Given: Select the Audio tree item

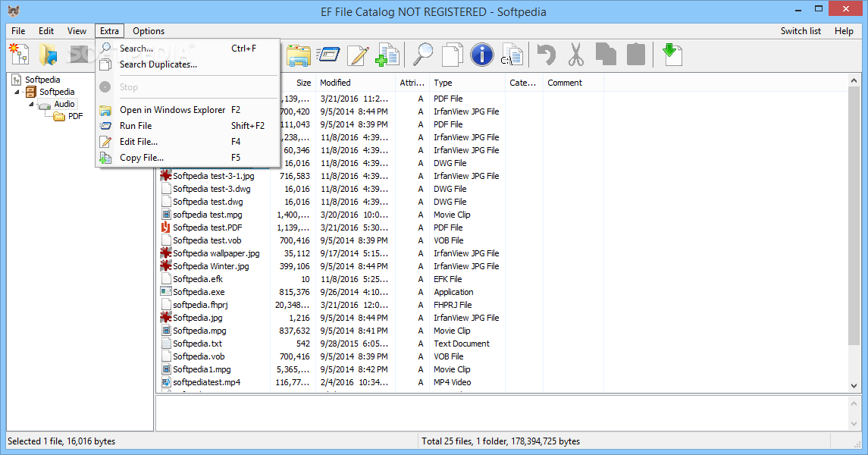Looking at the screenshot, I should click(x=64, y=104).
